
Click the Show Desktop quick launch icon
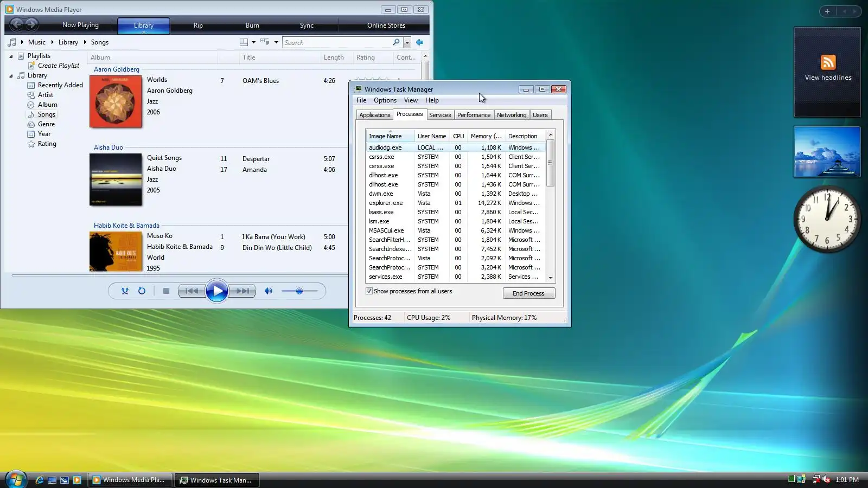click(52, 480)
